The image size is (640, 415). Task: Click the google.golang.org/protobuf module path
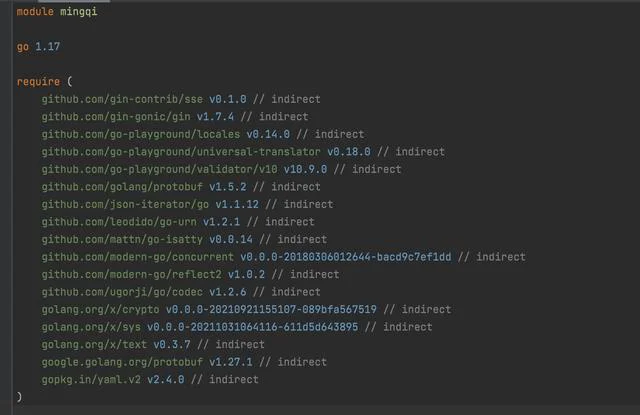(122, 362)
